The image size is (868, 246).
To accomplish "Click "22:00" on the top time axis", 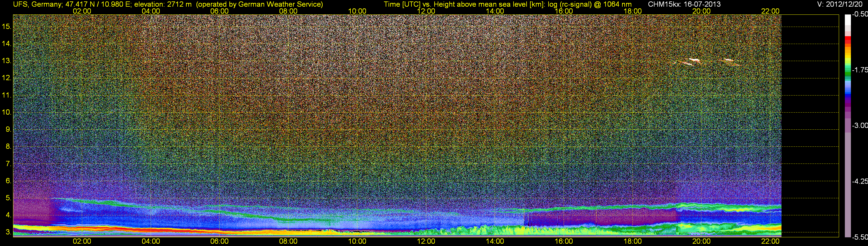I will point(770,11).
